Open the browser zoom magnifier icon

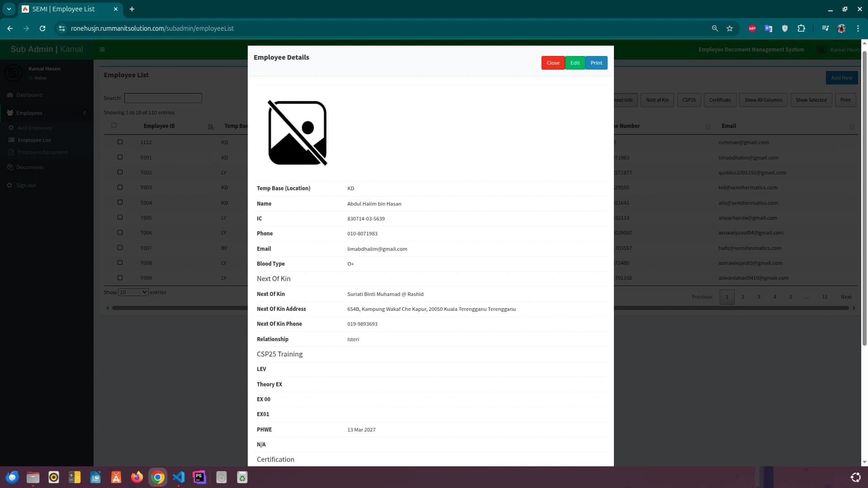coord(715,28)
